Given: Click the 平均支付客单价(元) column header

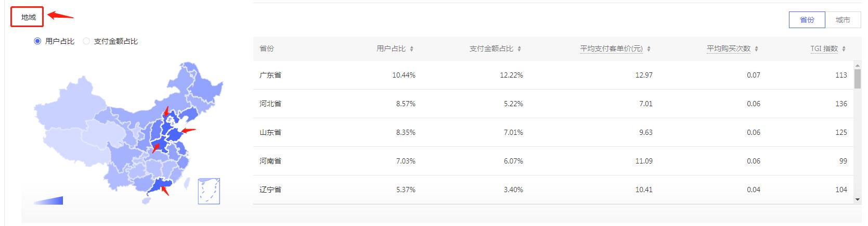Looking at the screenshot, I should click(x=612, y=48).
